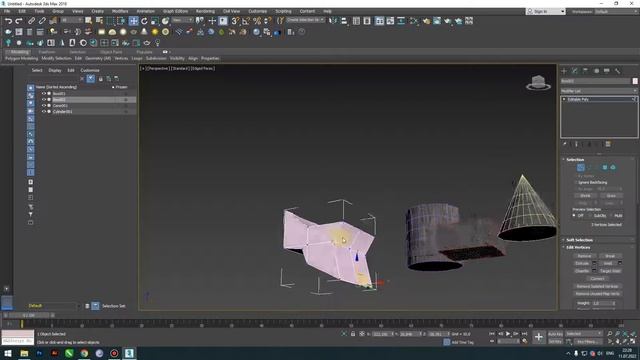This screenshot has height=360, width=640.
Task: Open the reference coordinate system dropdown
Action: tap(182, 20)
